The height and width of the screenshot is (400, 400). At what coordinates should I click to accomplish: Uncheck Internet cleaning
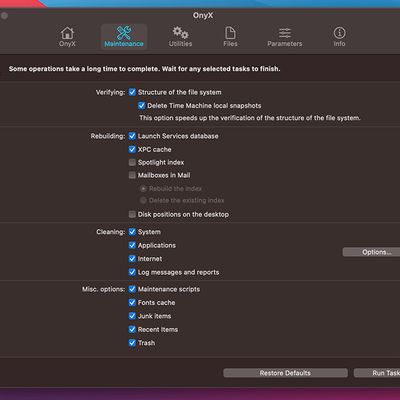point(132,259)
